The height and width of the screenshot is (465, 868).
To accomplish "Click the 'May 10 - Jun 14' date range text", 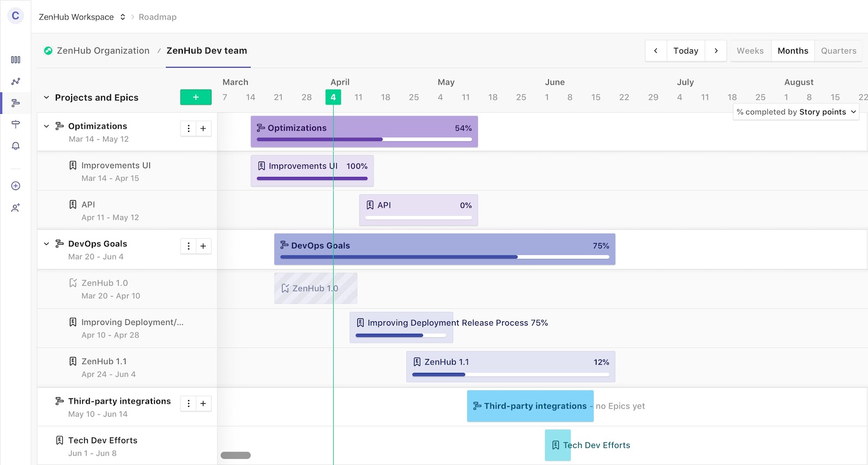I will [x=98, y=414].
